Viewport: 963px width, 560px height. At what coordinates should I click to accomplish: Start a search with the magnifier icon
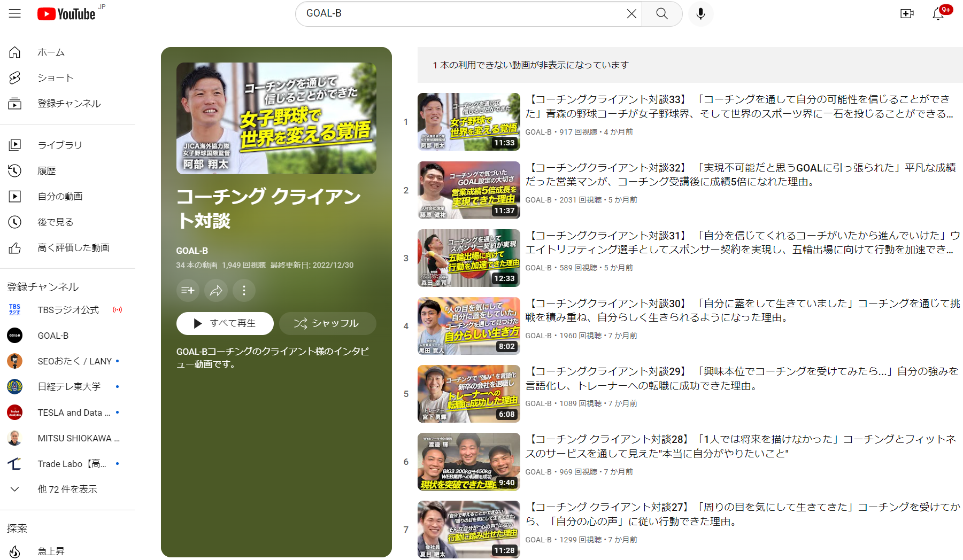[x=662, y=14]
